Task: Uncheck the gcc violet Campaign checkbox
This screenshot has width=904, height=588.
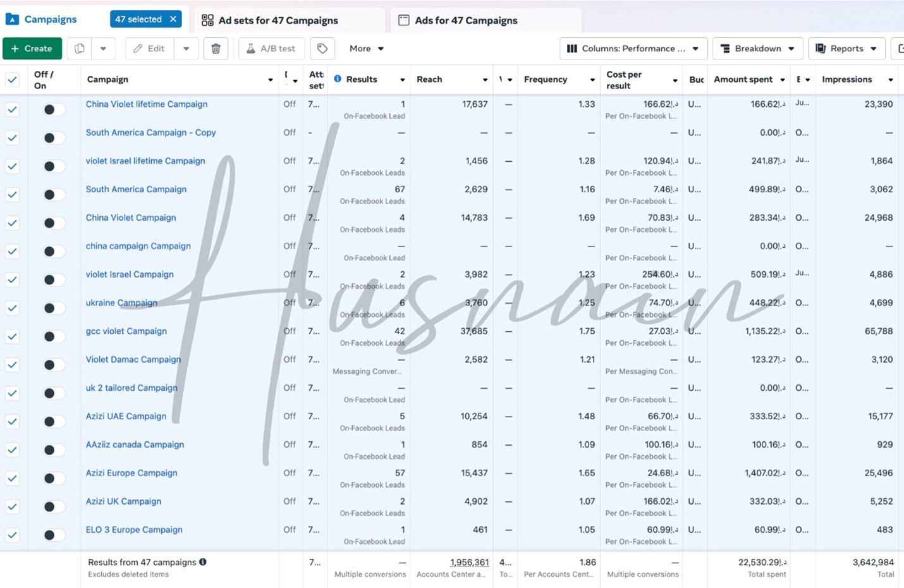Action: (12, 336)
